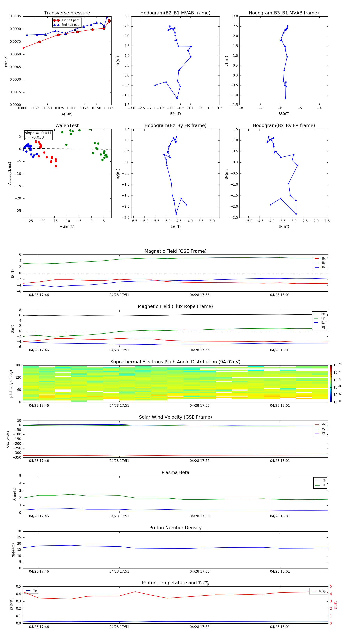Screen dimensions: 351x644
Task: Click the 'Hodogram(B2_B1 MVAB frame)' title
Action: pos(175,13)
